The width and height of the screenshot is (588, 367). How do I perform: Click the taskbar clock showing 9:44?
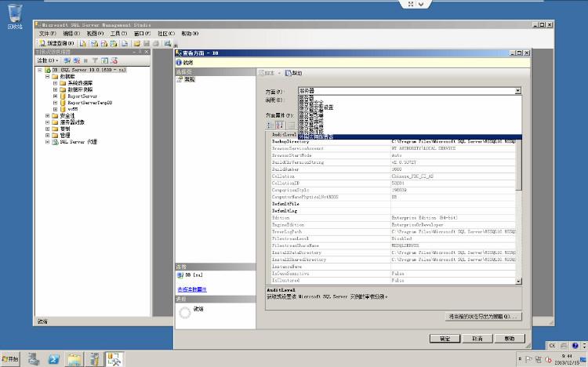point(567,358)
